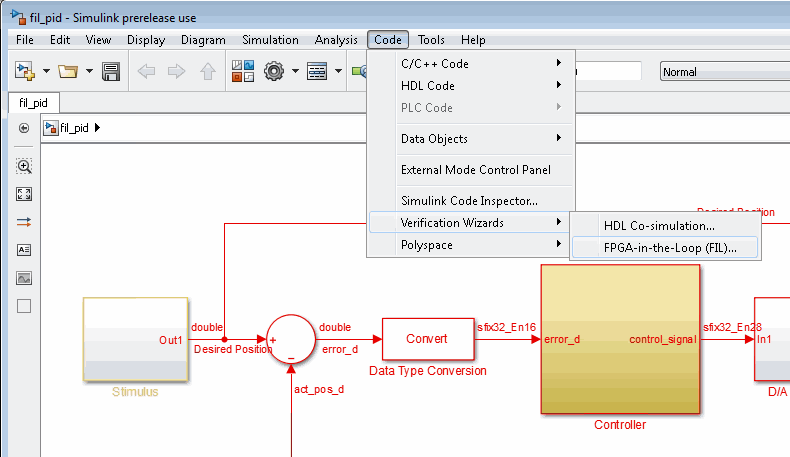The width and height of the screenshot is (790, 457).
Task: Open the Edit menu
Action: [60, 40]
